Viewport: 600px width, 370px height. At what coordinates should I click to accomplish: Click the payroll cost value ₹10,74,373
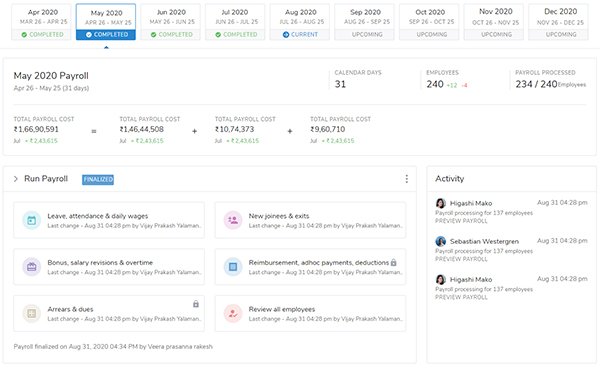pos(235,129)
